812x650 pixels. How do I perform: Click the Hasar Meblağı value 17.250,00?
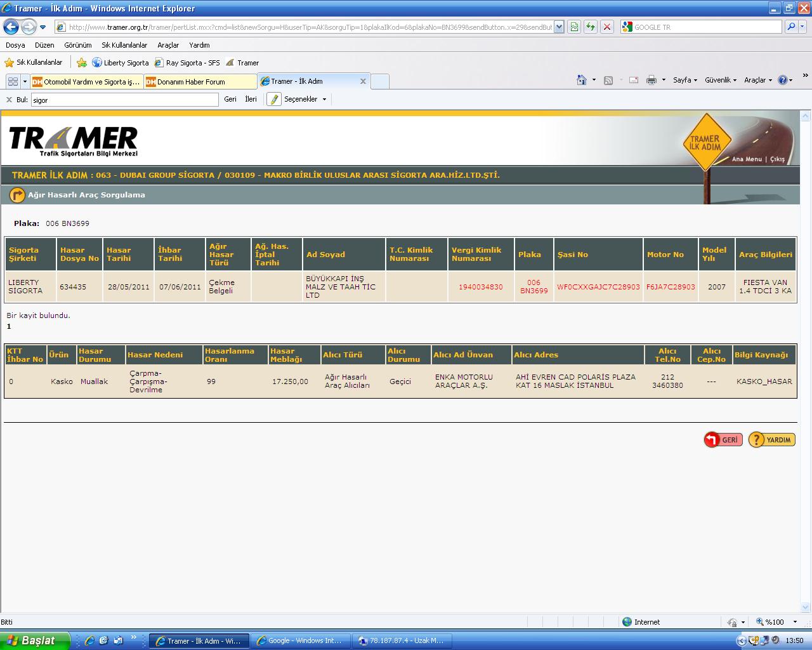point(290,381)
